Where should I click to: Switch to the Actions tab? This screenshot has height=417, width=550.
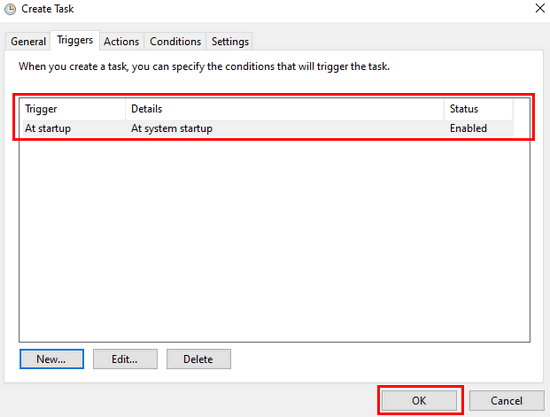click(121, 41)
